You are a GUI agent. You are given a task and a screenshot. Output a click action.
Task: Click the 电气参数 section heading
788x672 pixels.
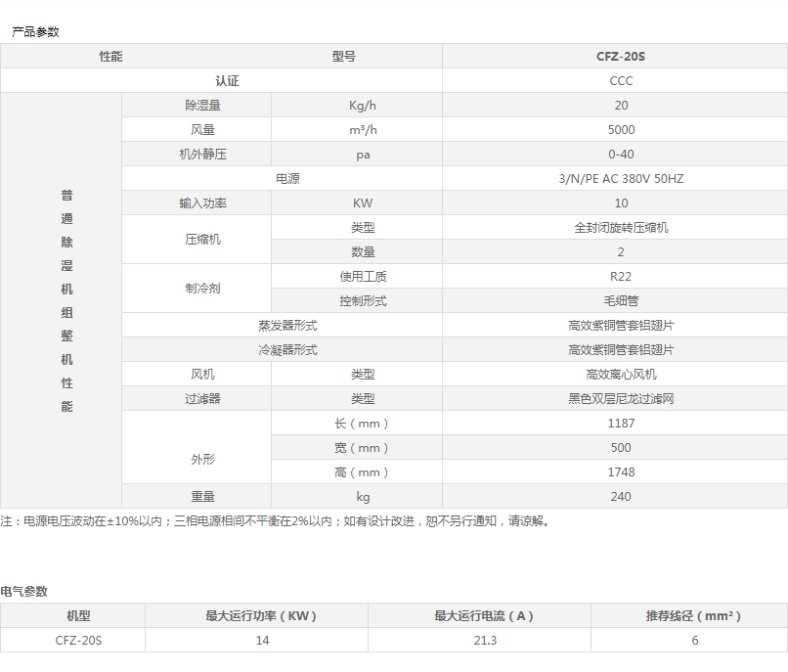coord(24,591)
